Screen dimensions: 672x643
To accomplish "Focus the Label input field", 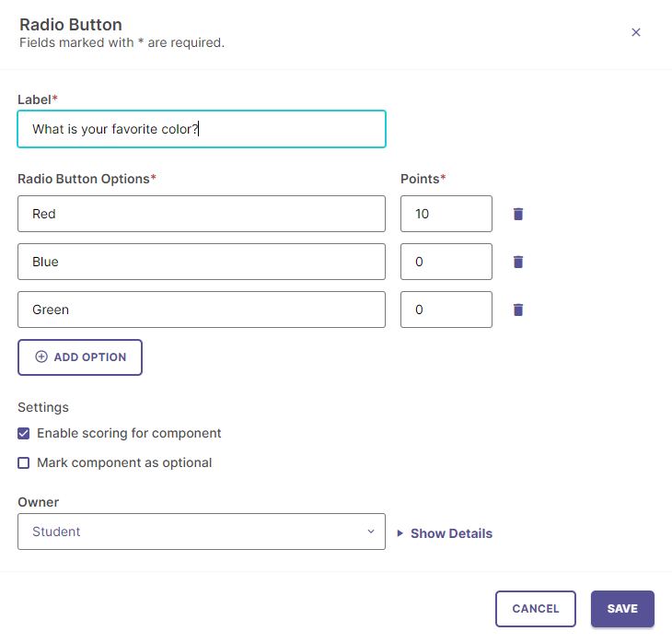I will [202, 129].
